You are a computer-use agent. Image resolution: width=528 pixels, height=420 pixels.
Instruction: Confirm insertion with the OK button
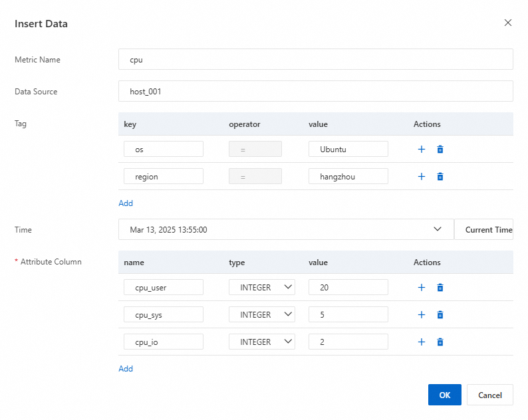tap(445, 395)
